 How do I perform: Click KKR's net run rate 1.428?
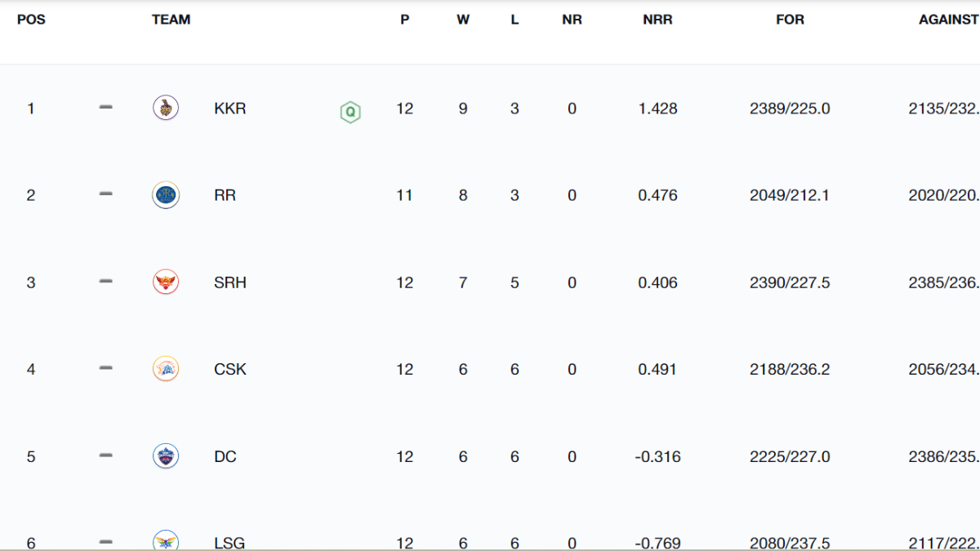pyautogui.click(x=657, y=109)
